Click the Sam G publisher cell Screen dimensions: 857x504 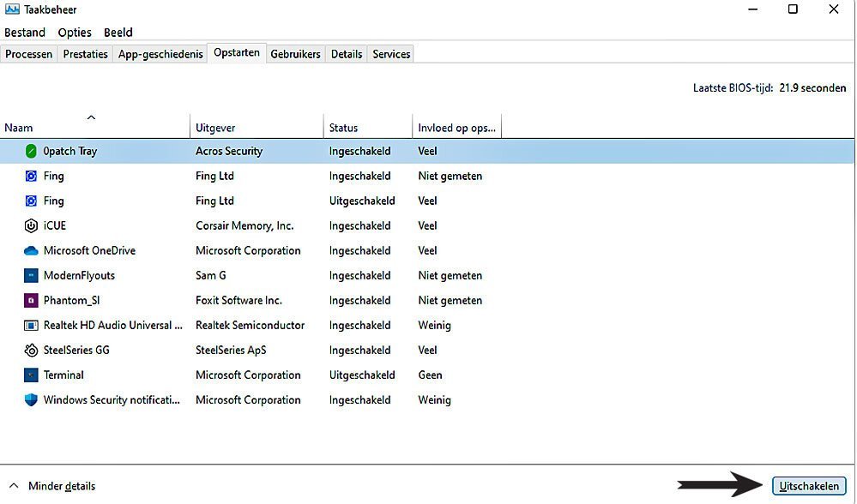click(x=210, y=275)
